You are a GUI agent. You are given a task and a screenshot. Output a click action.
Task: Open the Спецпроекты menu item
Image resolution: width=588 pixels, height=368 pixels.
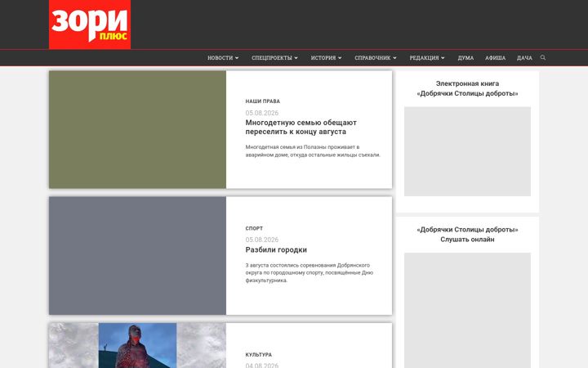[272, 58]
